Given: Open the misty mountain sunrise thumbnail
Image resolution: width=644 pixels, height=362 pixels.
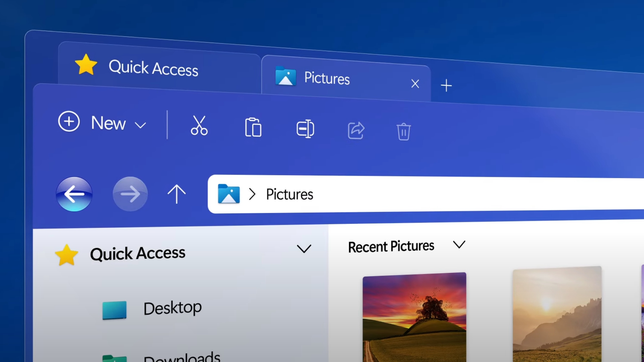Looking at the screenshot, I should click(557, 315).
